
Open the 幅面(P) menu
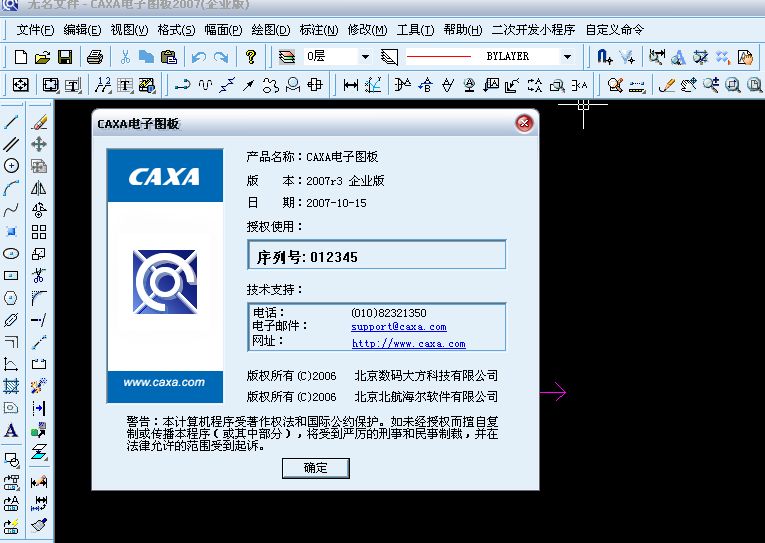click(223, 30)
